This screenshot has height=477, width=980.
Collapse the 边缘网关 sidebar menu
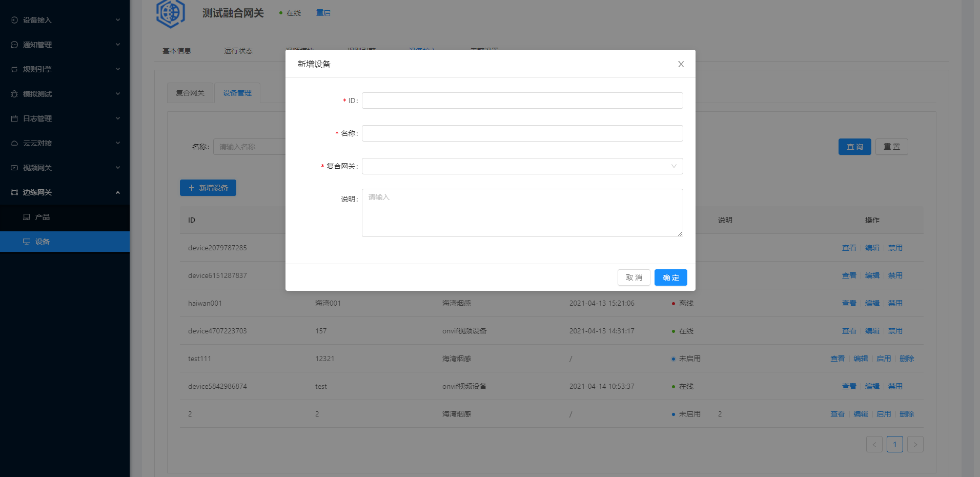click(x=118, y=192)
